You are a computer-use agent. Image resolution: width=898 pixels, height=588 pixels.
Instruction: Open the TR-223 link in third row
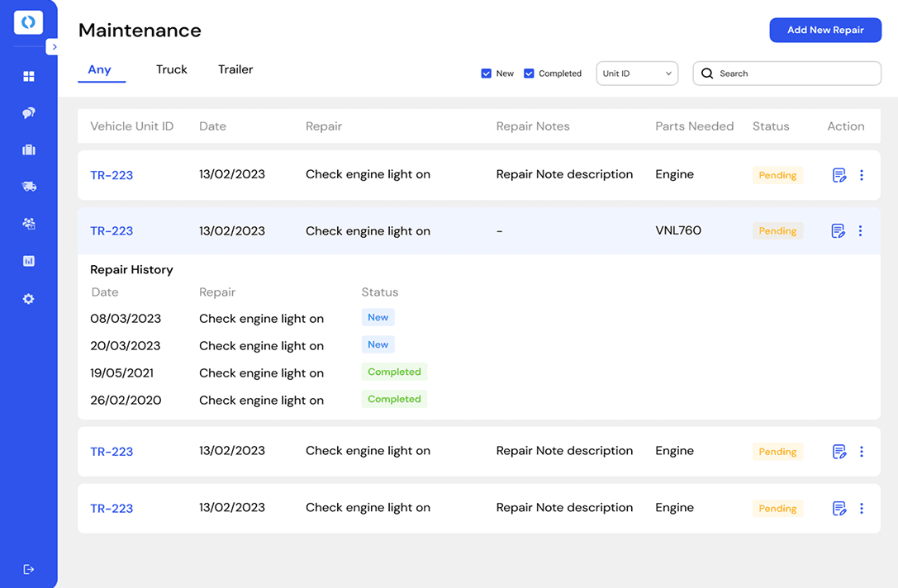[112, 452]
